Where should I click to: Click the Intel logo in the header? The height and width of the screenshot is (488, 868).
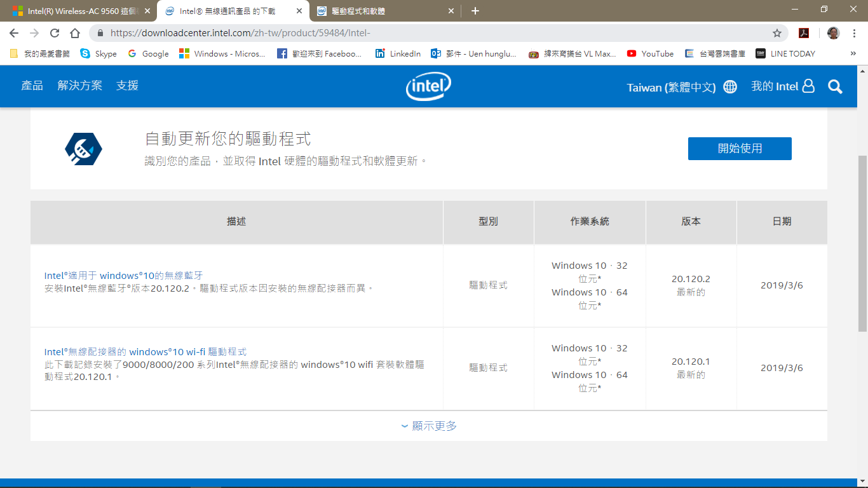(428, 86)
